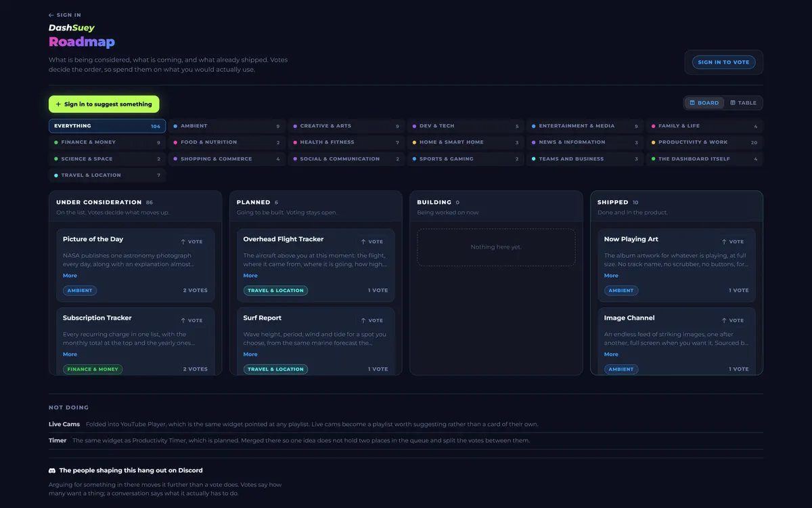Filter by Ambient category
The height and width of the screenshot is (508, 812).
pyautogui.click(x=226, y=126)
